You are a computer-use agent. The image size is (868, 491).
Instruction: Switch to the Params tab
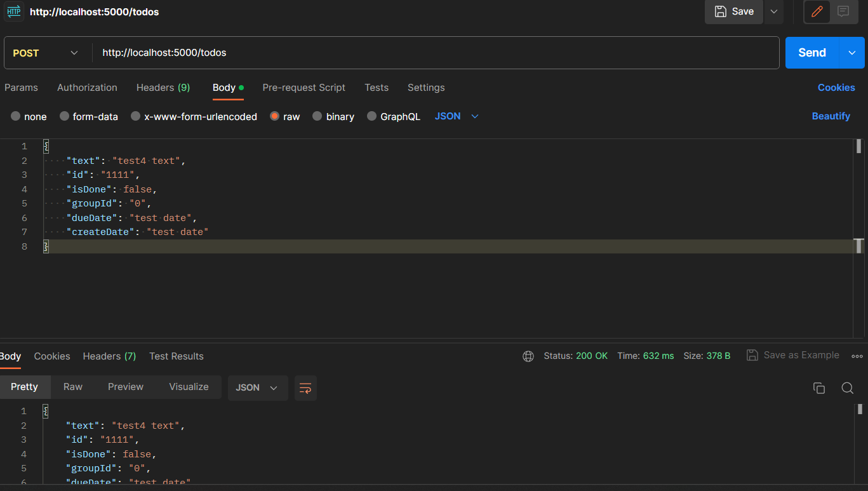coord(21,88)
